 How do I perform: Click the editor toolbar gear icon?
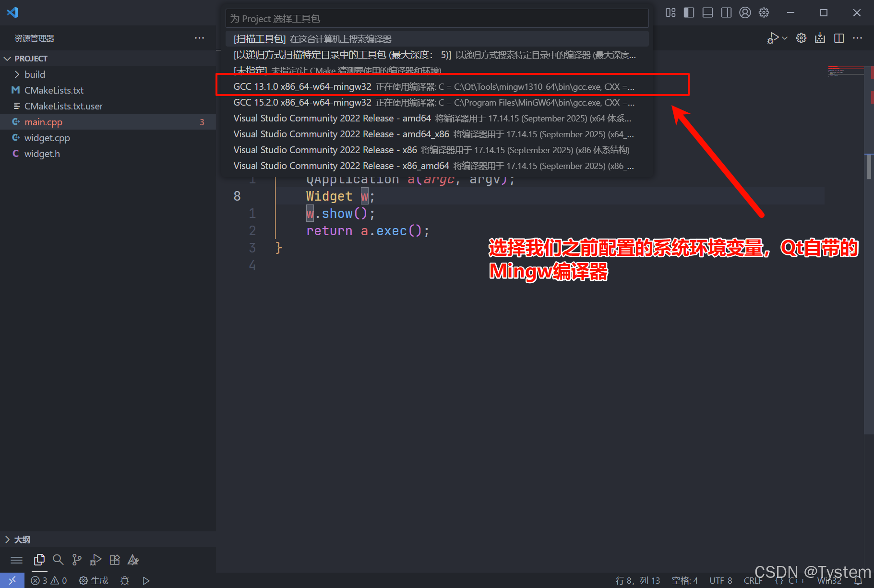(x=801, y=38)
